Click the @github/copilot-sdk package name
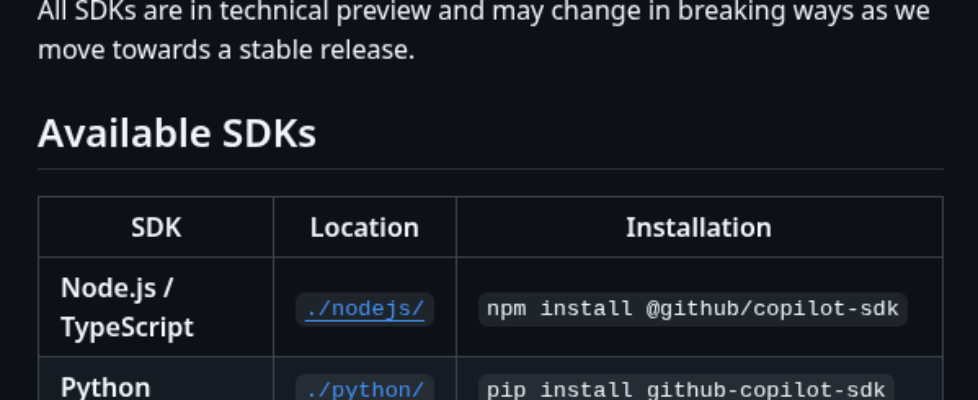 pyautogui.click(x=772, y=309)
